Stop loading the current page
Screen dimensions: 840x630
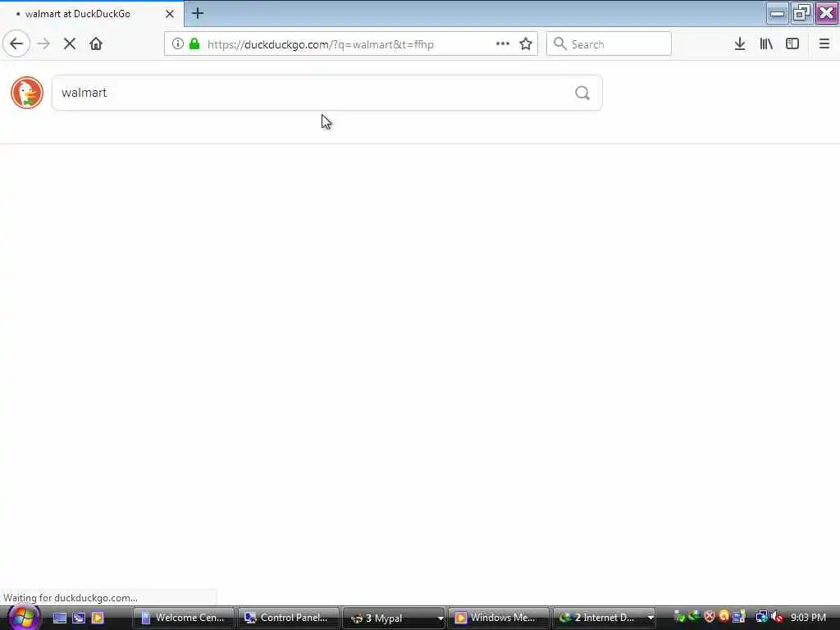pos(70,44)
